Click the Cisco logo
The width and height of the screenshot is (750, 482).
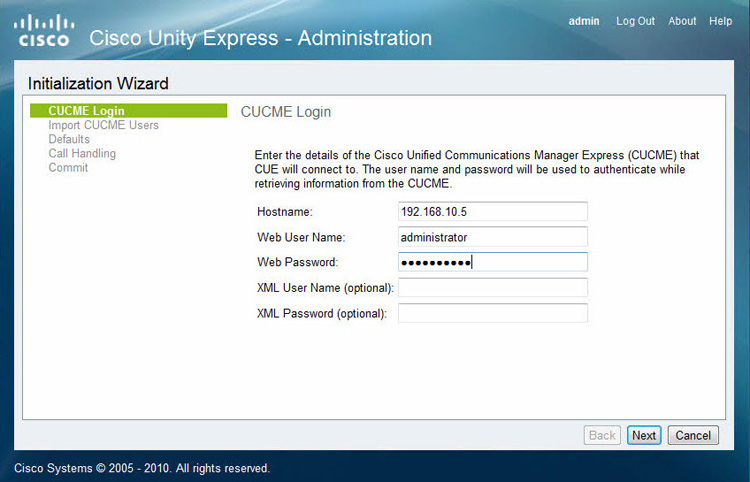click(44, 31)
